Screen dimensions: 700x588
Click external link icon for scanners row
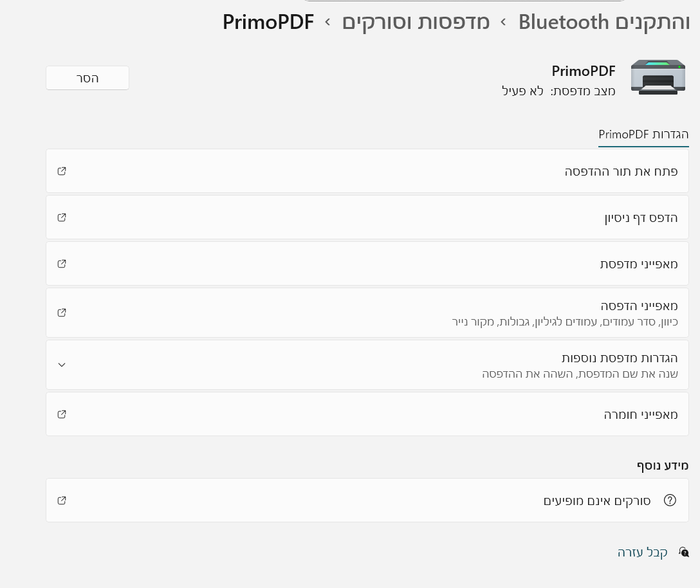coord(62,501)
